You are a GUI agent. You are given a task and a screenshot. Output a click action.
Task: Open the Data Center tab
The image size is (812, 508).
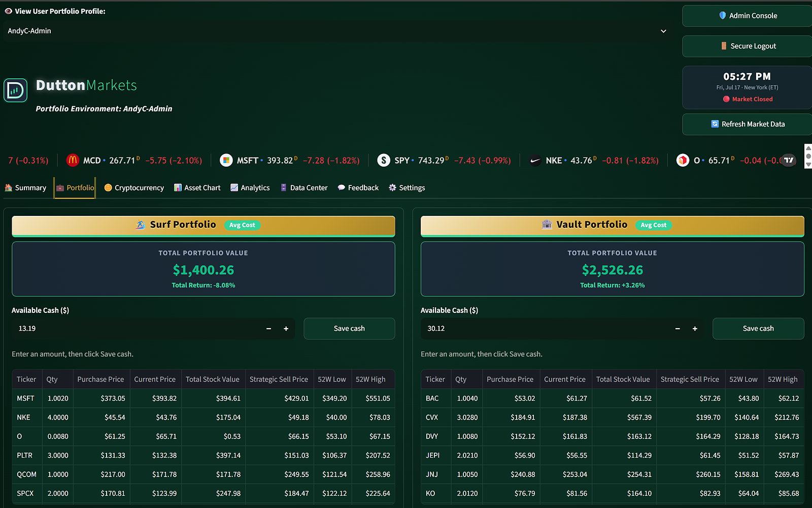303,187
